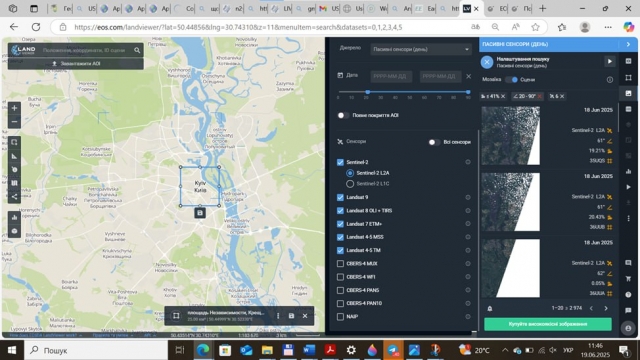Open the info icon beside the Mosaic toggle
The image size is (640, 360).
click(609, 80)
